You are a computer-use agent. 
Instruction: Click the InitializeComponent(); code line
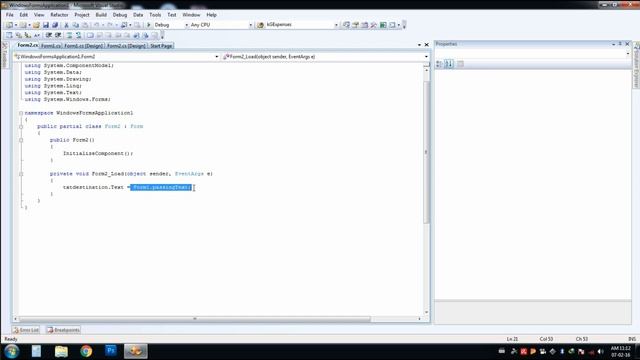98,153
